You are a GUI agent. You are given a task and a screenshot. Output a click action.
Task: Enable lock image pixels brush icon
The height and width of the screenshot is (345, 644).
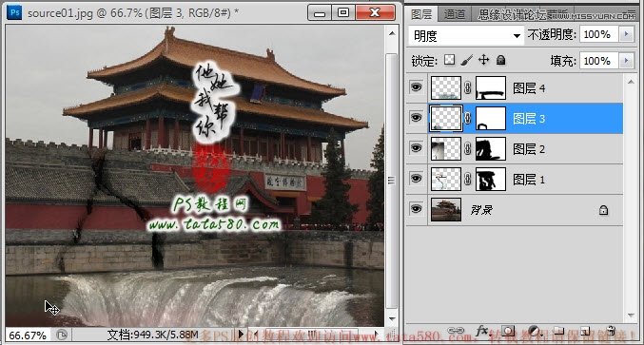coord(466,60)
